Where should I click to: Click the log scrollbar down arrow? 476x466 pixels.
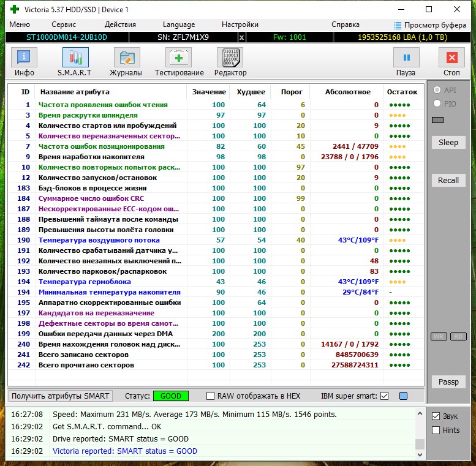[420, 454]
